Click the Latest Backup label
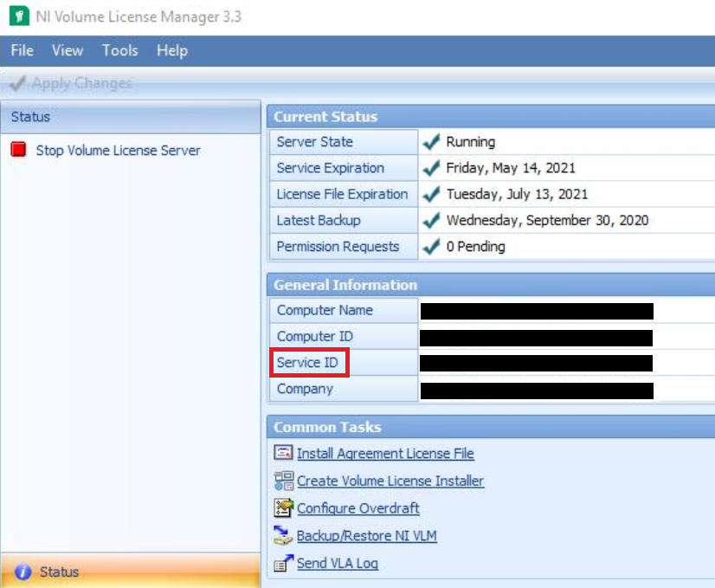 [x=319, y=220]
